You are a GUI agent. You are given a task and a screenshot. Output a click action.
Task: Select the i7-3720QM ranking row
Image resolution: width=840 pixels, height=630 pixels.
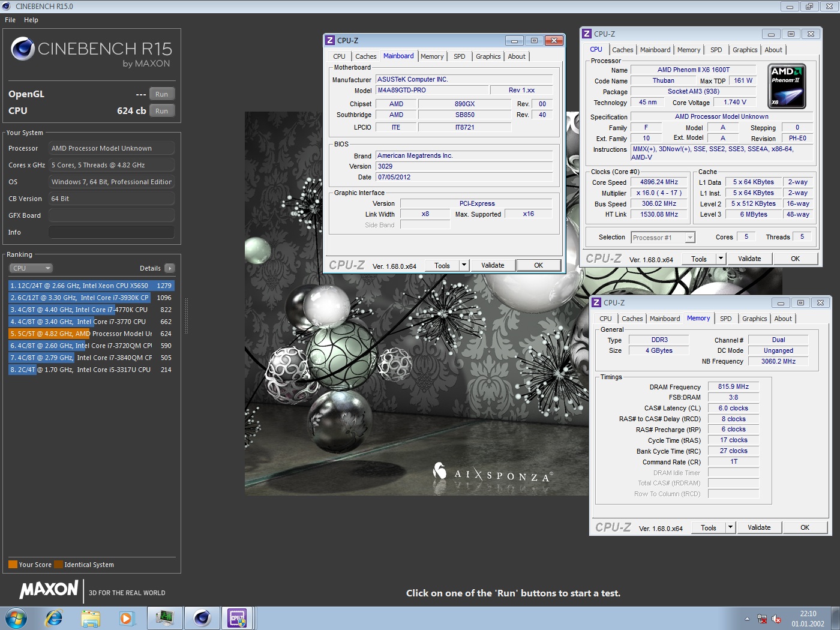click(x=91, y=346)
